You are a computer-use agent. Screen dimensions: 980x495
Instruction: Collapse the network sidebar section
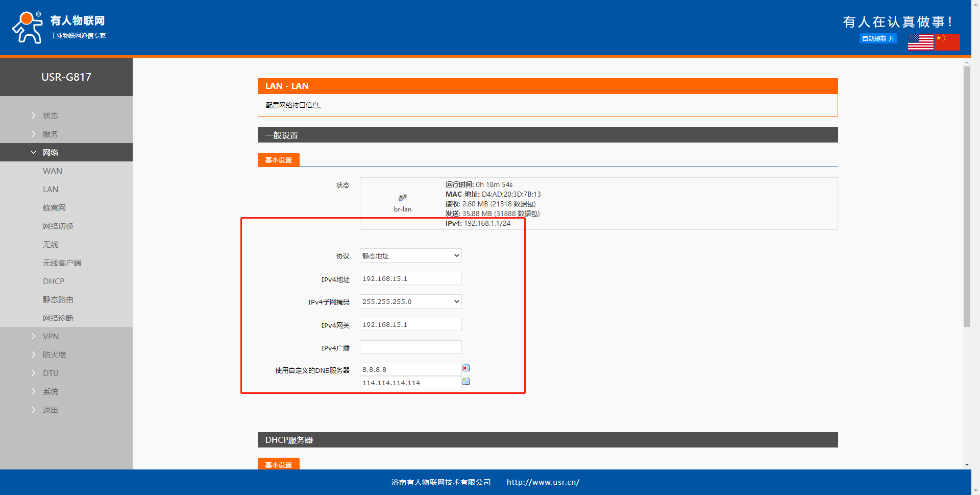50,153
